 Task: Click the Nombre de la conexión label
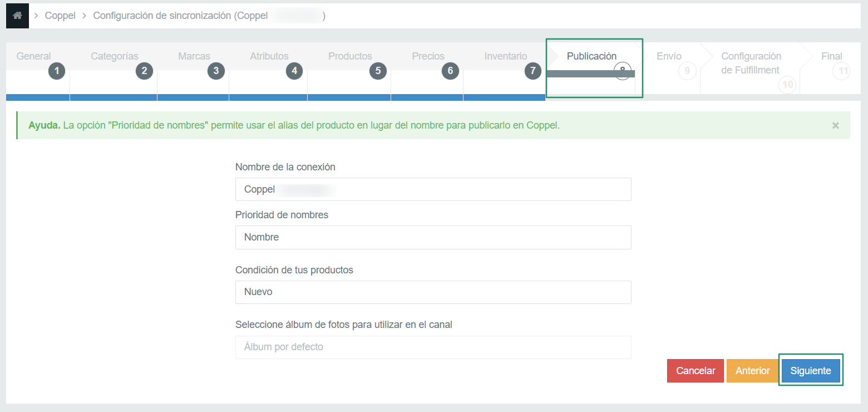(x=285, y=167)
